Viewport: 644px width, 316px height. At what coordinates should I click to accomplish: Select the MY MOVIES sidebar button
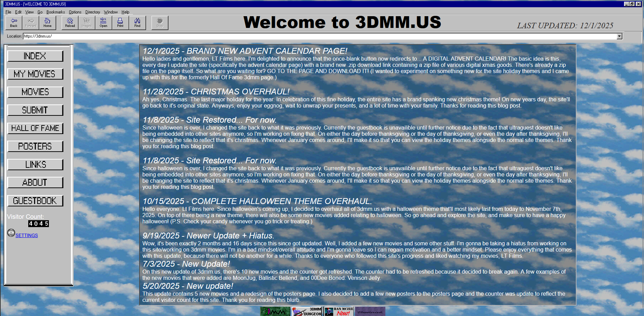point(35,74)
